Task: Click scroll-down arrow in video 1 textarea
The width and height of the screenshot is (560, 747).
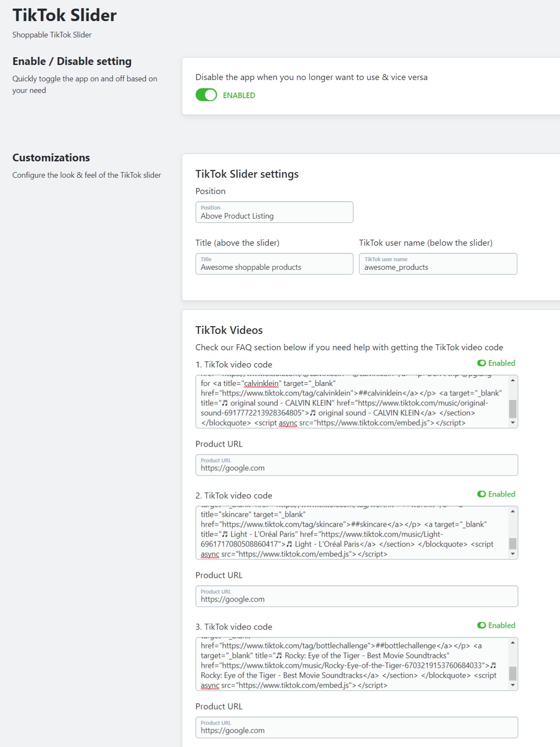Action: pyautogui.click(x=513, y=423)
